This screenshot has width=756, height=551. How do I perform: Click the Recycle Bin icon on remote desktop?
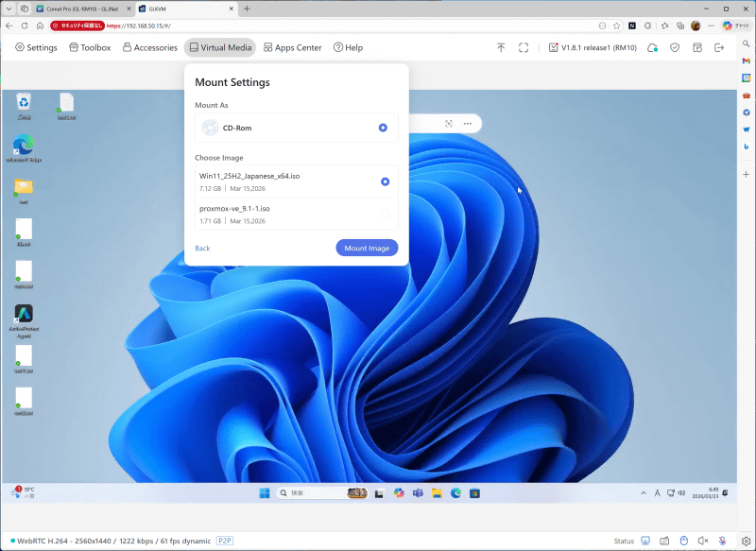[x=24, y=106]
